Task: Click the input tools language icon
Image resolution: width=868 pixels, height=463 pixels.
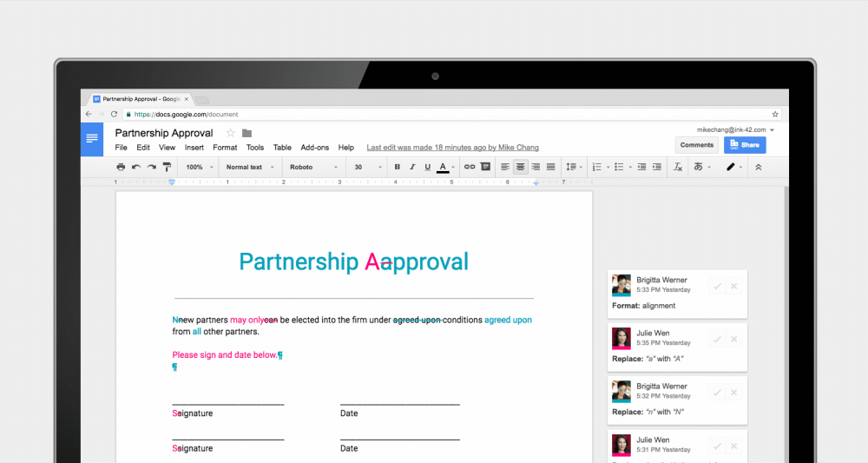Action: click(x=698, y=167)
